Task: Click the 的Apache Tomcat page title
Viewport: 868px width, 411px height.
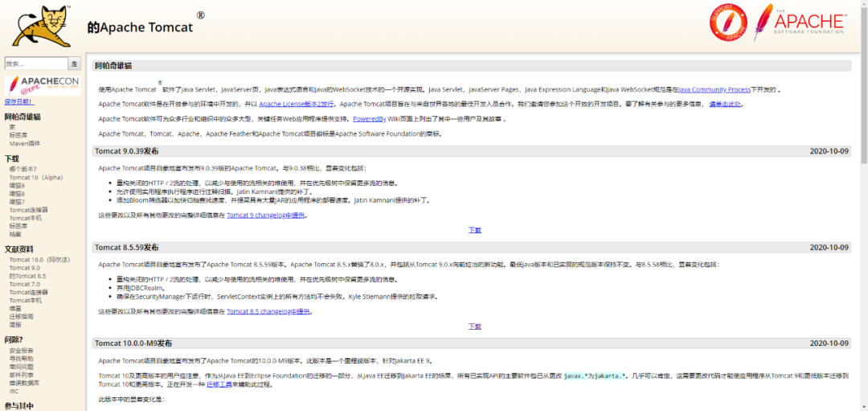Action: coord(140,27)
